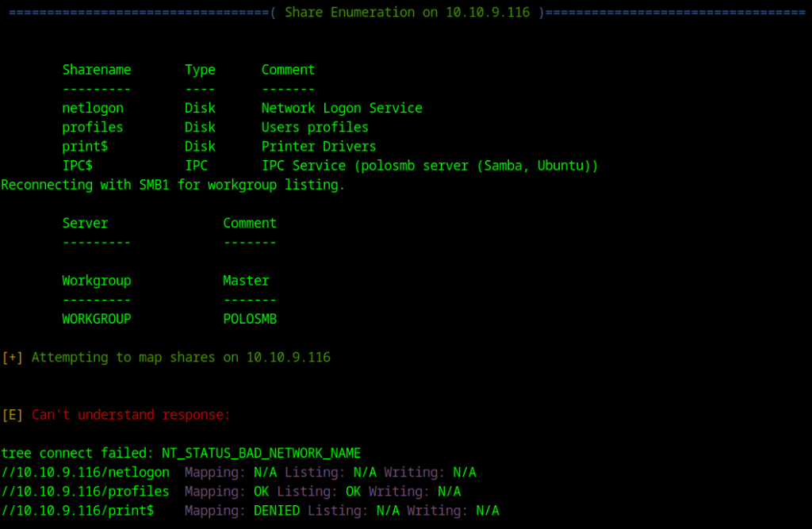The image size is (812, 529).
Task: Click the 'IPC$' share name
Action: click(77, 166)
